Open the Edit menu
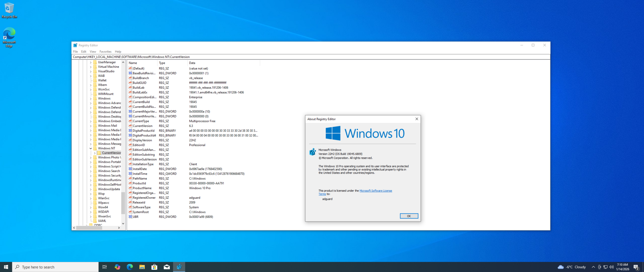This screenshot has width=644, height=272. (84, 51)
